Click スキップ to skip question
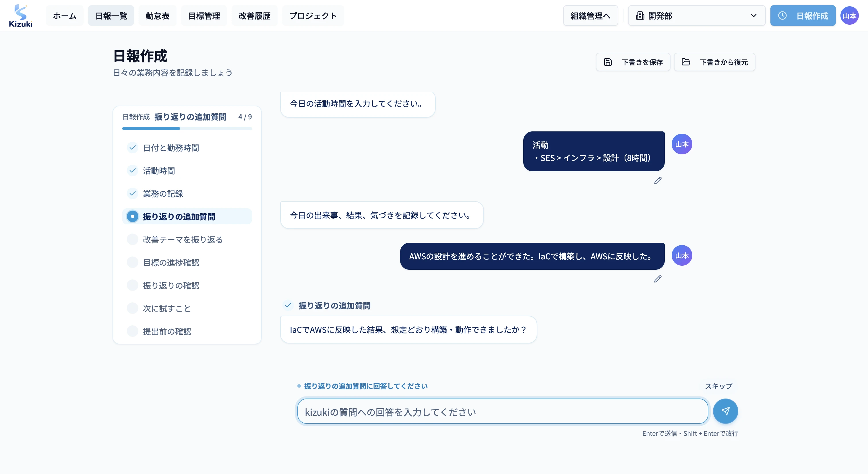868x474 pixels. click(718, 386)
